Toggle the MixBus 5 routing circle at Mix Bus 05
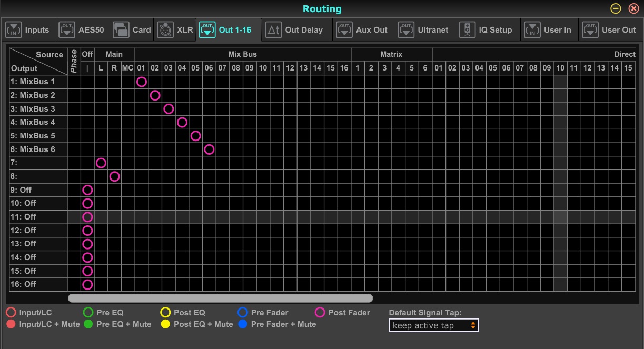The height and width of the screenshot is (349, 644). tap(195, 136)
